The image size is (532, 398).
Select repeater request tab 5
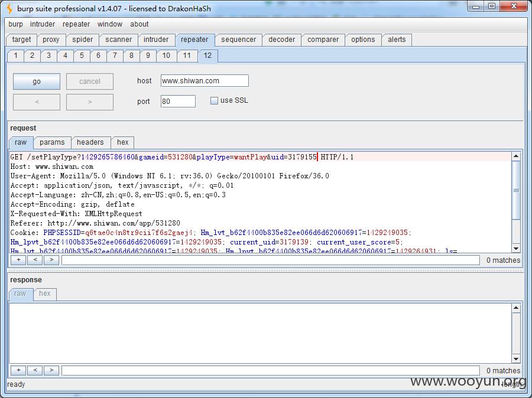[82, 56]
